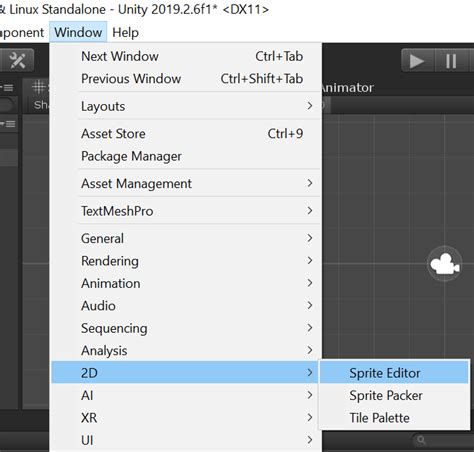The height and width of the screenshot is (452, 474).
Task: Expand the Animation submenu
Action: 186,283
